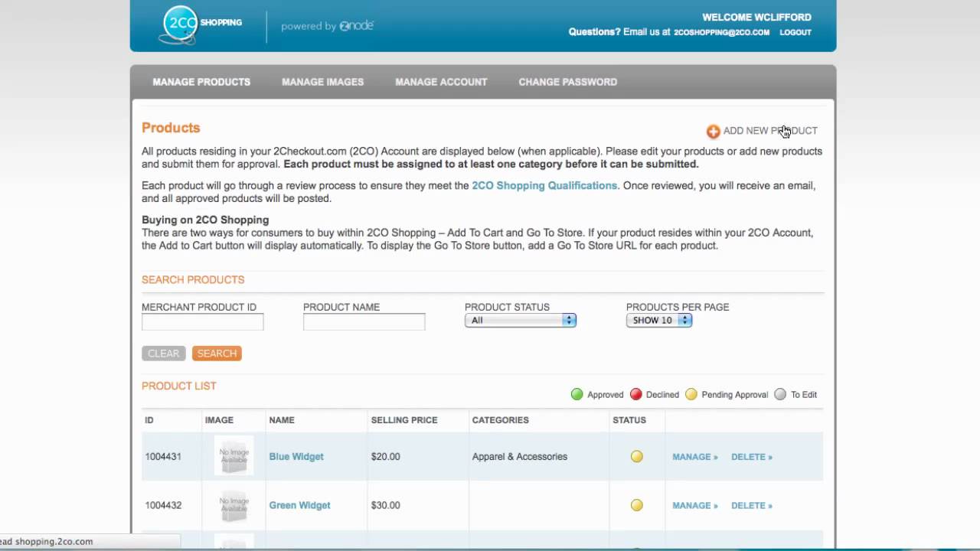Image resolution: width=980 pixels, height=551 pixels.
Task: Click the Logout link
Action: tap(795, 32)
